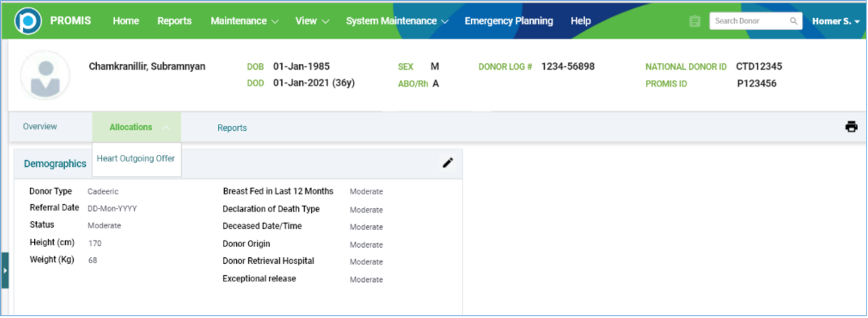Open Reports in the top navigation
The height and width of the screenshot is (318, 868).
point(174,21)
